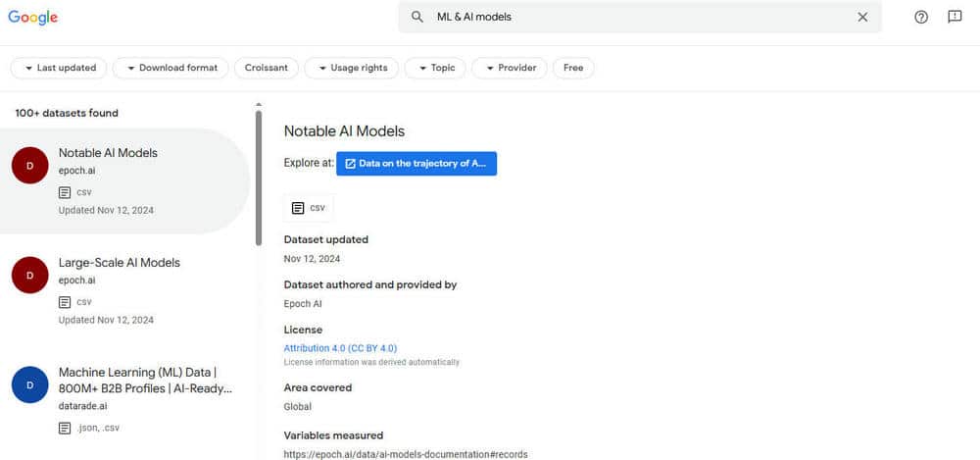Click the scrollbar up arrow
The height and width of the screenshot is (460, 980).
(259, 105)
